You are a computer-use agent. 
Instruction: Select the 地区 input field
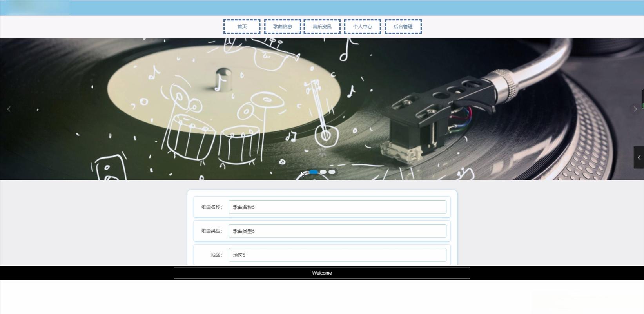[x=337, y=255]
